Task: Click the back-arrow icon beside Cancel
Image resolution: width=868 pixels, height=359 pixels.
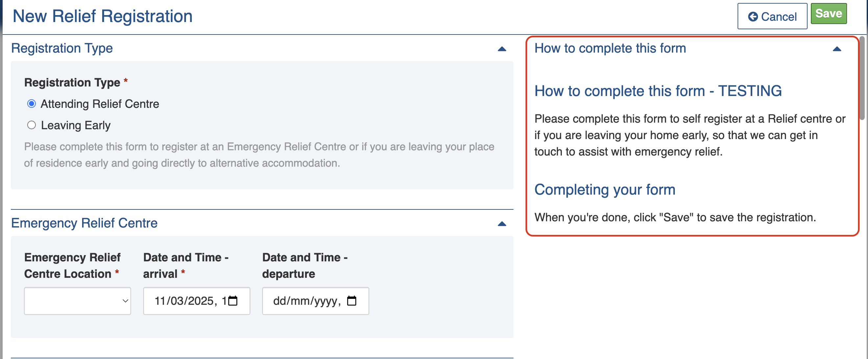Action: coord(753,16)
